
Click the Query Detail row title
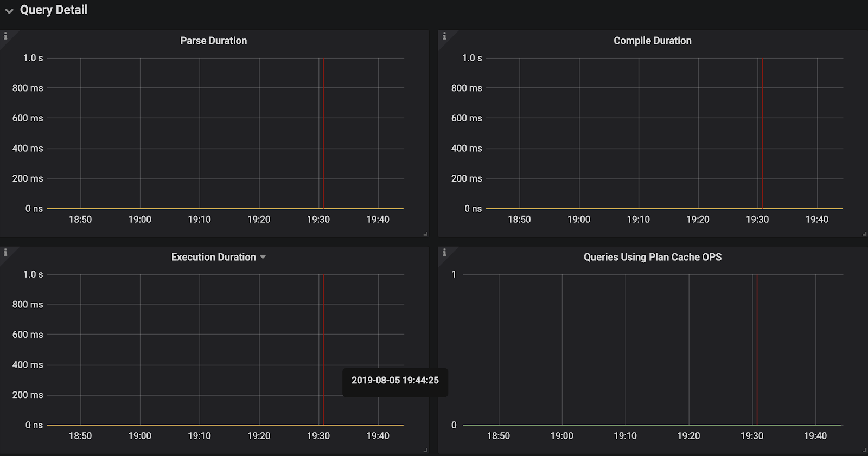(x=53, y=10)
